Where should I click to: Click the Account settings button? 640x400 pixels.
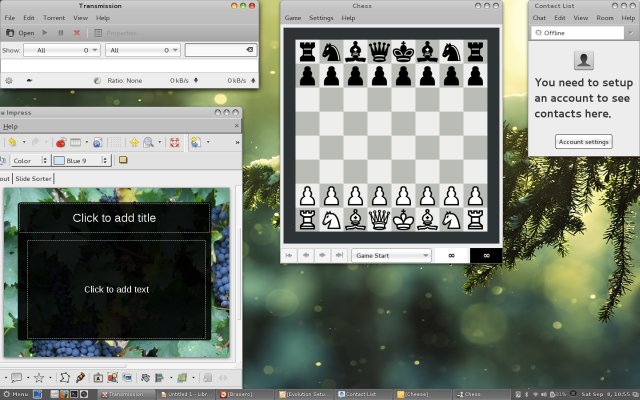pos(583,142)
